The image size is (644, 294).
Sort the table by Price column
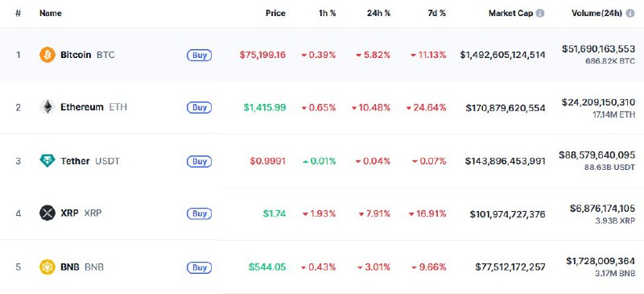pyautogui.click(x=275, y=13)
